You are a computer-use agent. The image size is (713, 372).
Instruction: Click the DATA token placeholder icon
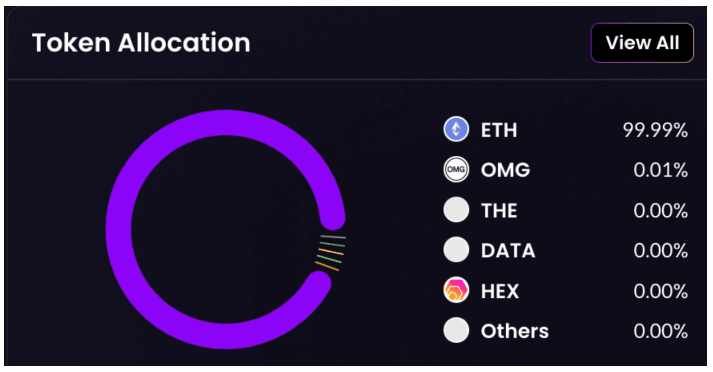[456, 250]
